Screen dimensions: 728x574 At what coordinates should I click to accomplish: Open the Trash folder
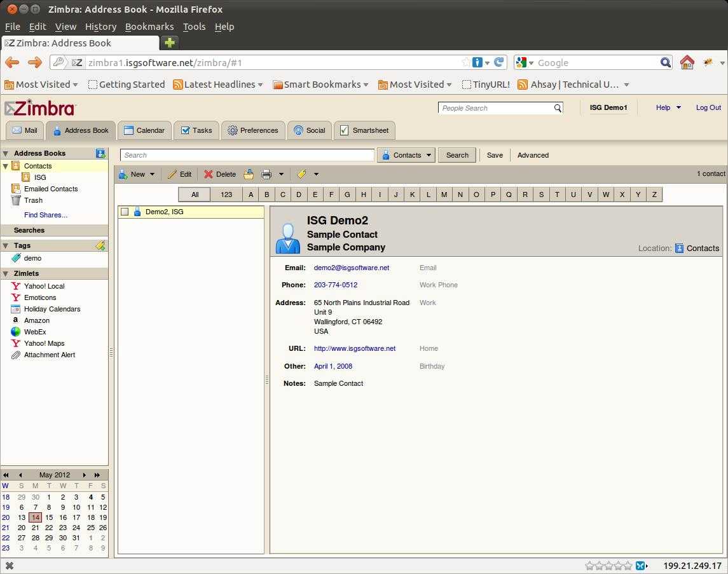(33, 200)
